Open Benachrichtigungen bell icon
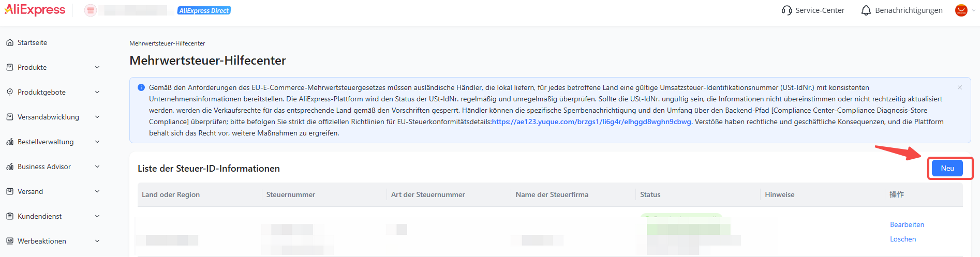This screenshot has width=980, height=257. tap(866, 10)
